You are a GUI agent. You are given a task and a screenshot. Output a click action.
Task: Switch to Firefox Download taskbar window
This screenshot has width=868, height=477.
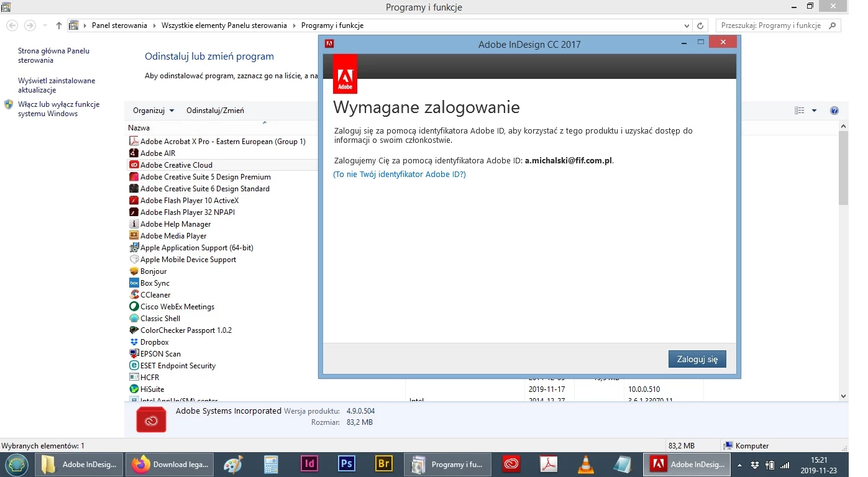(x=170, y=465)
